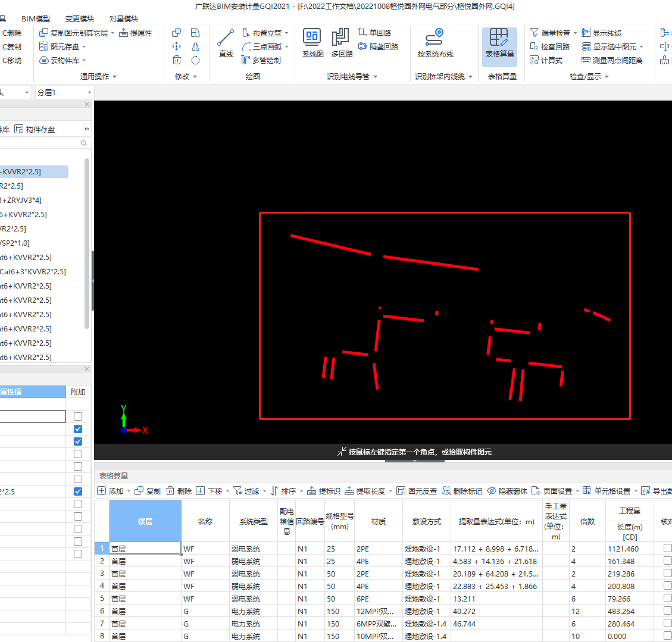This screenshot has height=642, width=672.
Task: Open the 分层1 layer dropdown
Action: (x=64, y=92)
